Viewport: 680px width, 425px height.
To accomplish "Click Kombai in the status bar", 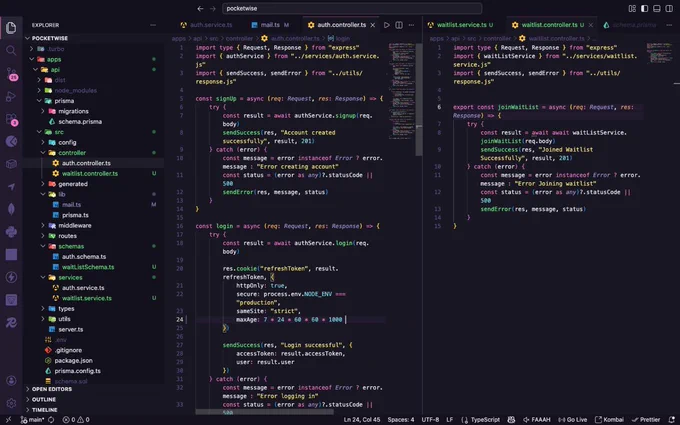I will [x=610, y=419].
